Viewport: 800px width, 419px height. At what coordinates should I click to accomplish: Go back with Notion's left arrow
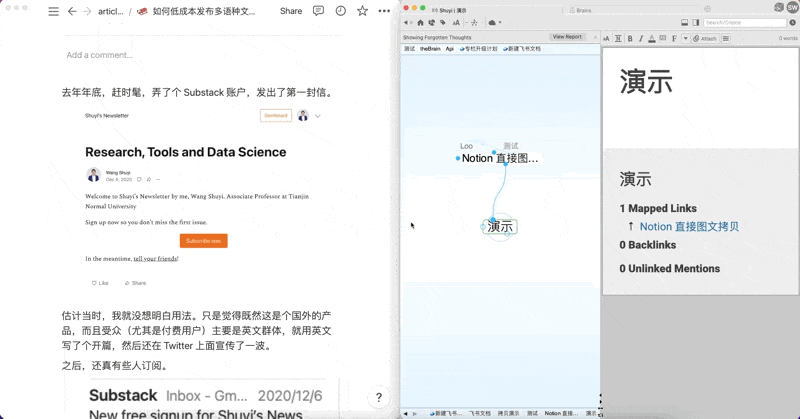pyautogui.click(x=72, y=11)
